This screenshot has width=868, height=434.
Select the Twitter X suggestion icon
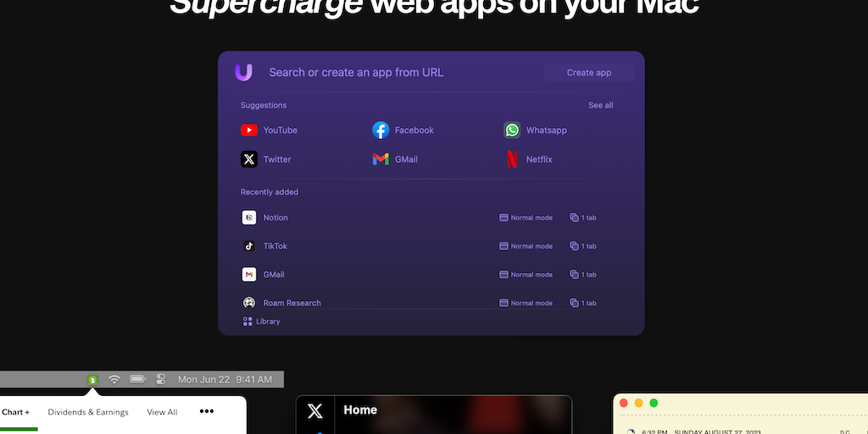tap(249, 159)
